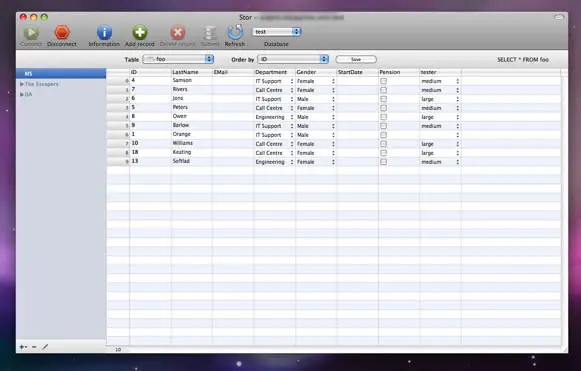Click the row count '10' in status bar
The image size is (581, 371).
click(x=118, y=350)
